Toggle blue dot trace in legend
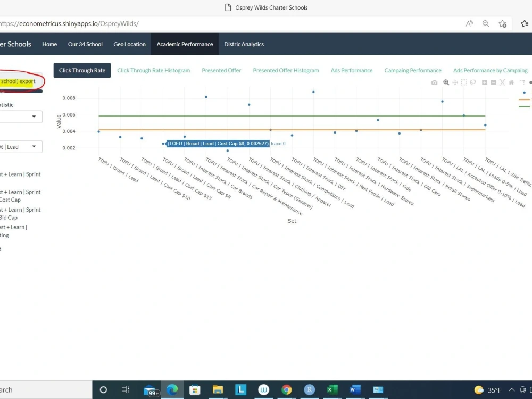This screenshot has width=532, height=399. coord(525,92)
